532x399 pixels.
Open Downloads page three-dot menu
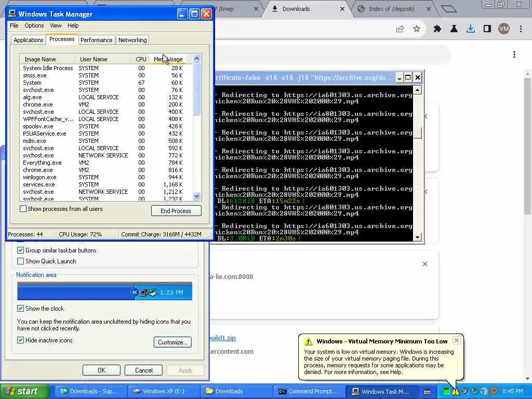pos(514,55)
